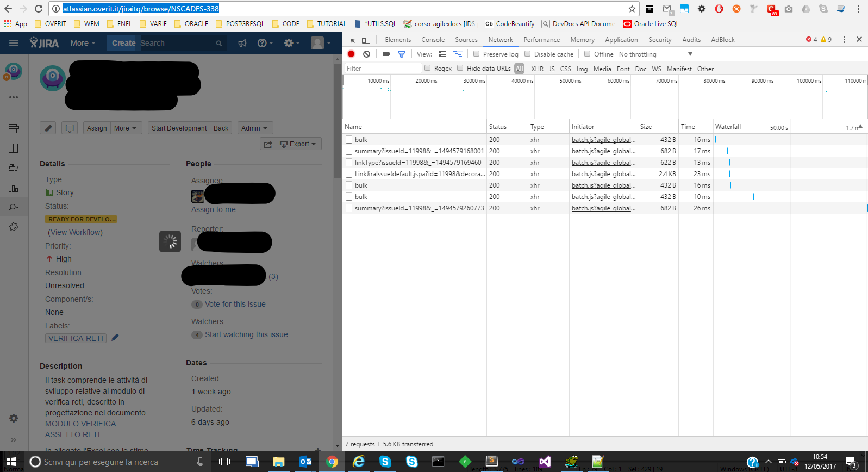Open the No throttling dropdown
Viewport: 868px width, 472px height.
655,54
